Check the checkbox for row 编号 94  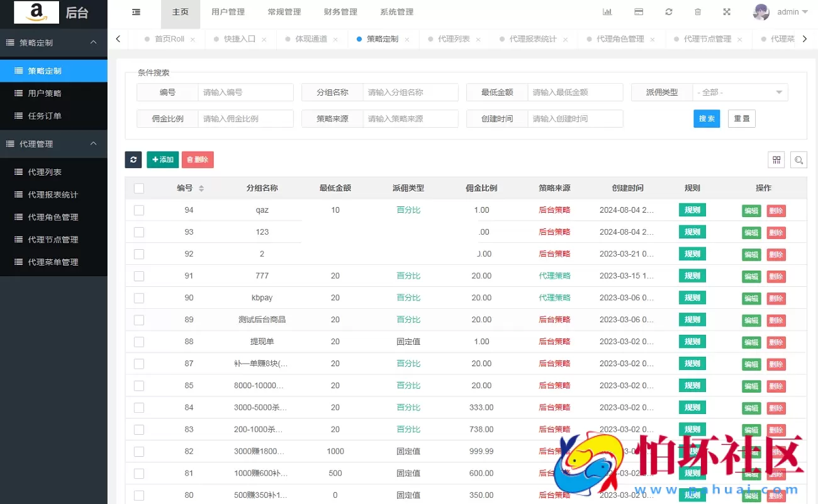coord(139,210)
